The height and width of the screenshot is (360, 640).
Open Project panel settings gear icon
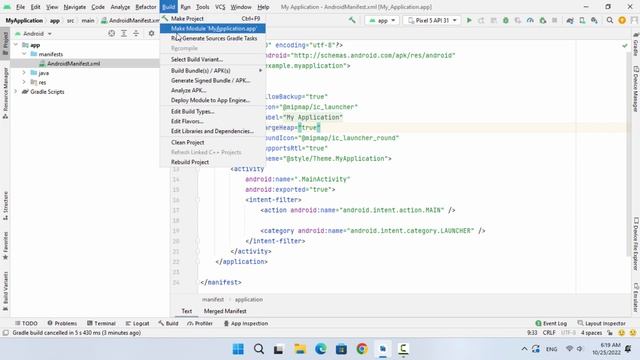pos(151,33)
